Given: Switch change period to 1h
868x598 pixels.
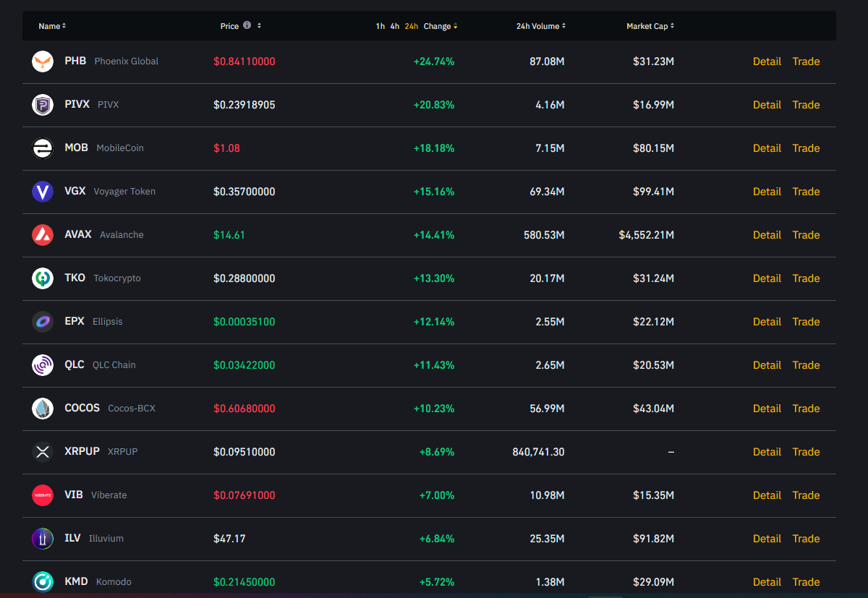Looking at the screenshot, I should tap(380, 26).
